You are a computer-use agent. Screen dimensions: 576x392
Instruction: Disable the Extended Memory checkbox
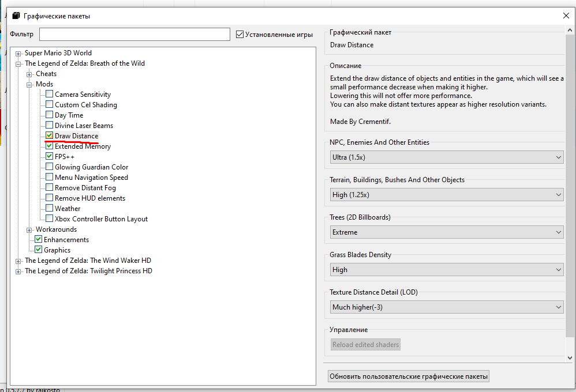pyautogui.click(x=49, y=146)
